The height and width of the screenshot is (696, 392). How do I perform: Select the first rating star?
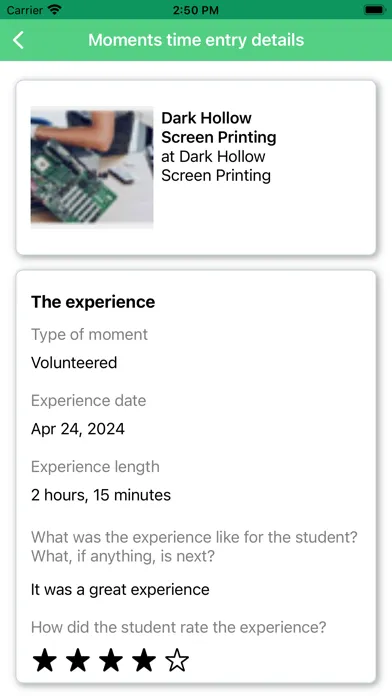point(45,660)
